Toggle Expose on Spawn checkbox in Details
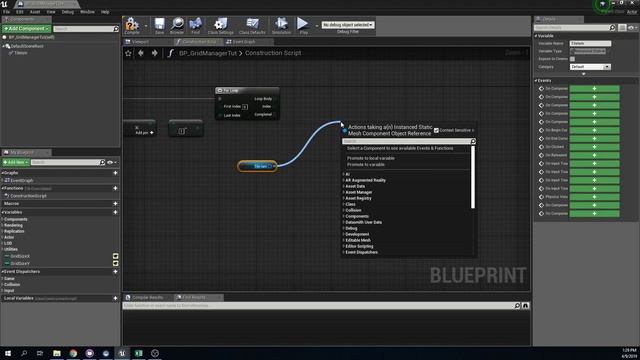This screenshot has height=360, width=640. click(572, 59)
